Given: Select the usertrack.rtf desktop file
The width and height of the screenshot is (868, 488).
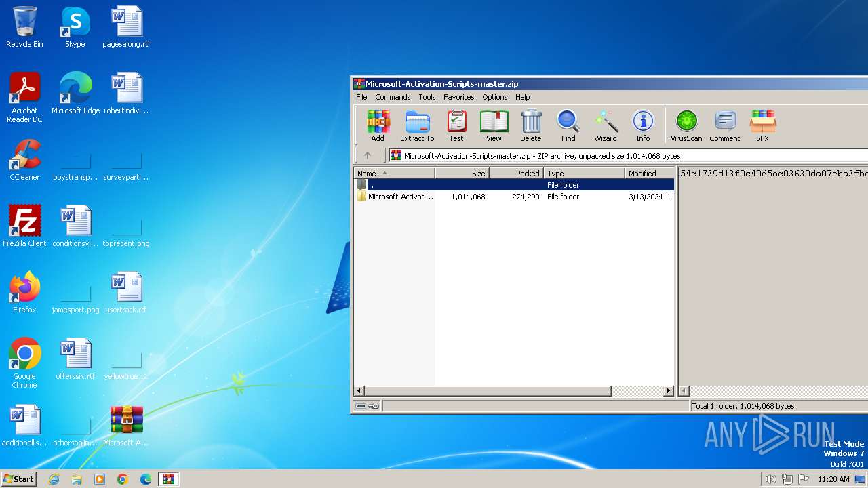Looking at the screenshot, I should coord(126,293).
